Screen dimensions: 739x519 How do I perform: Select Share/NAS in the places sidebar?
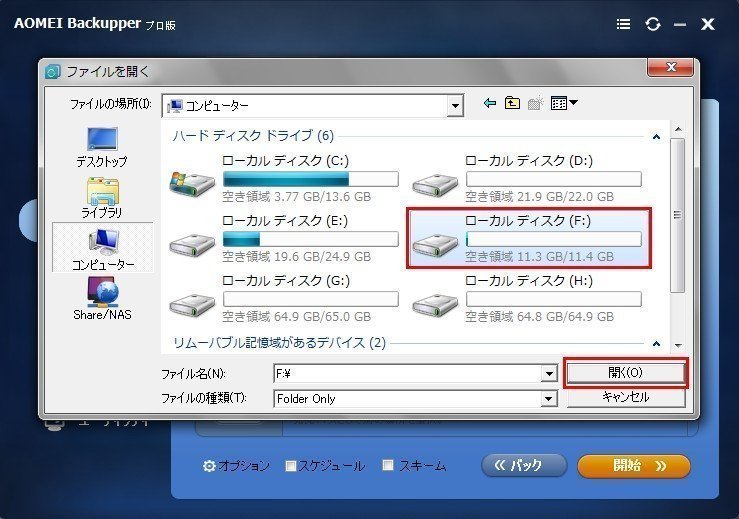pyautogui.click(x=102, y=299)
